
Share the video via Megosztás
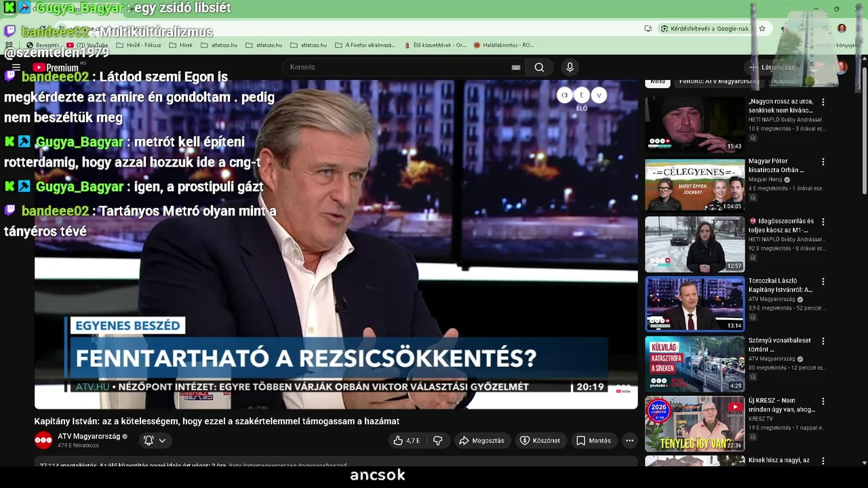481,441
